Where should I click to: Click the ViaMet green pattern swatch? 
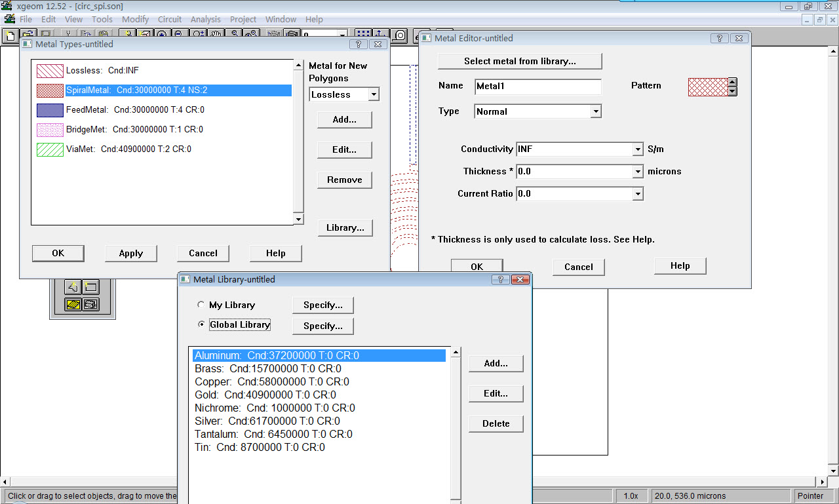tap(50, 149)
